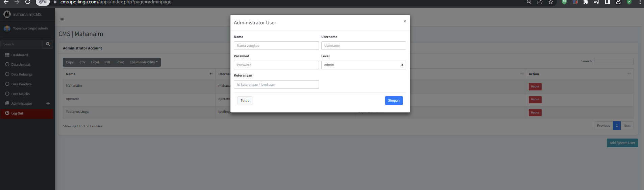This screenshot has height=190, width=644.
Task: Click the Tutup button
Action: click(x=245, y=101)
